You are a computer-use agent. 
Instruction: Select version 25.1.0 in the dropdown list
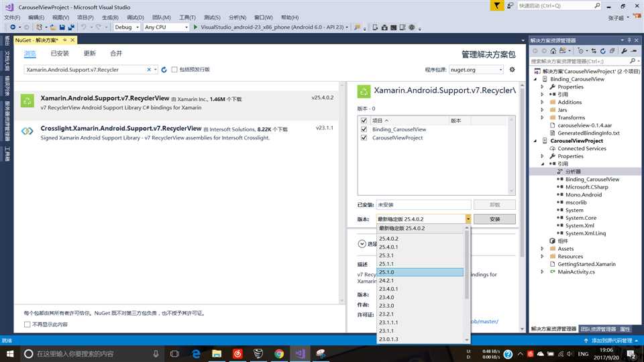coord(420,272)
